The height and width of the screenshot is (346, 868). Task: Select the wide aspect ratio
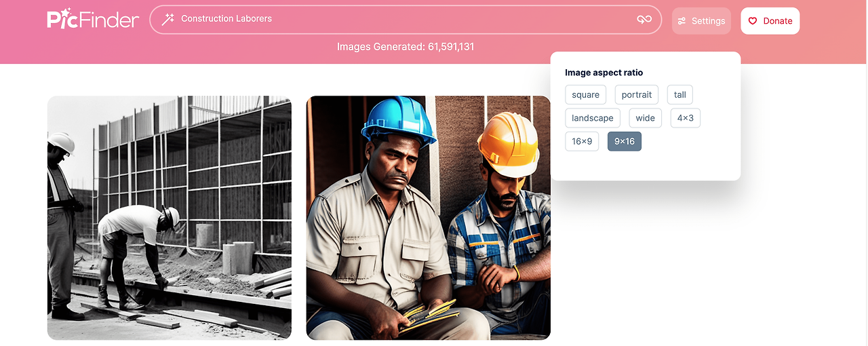coord(645,118)
